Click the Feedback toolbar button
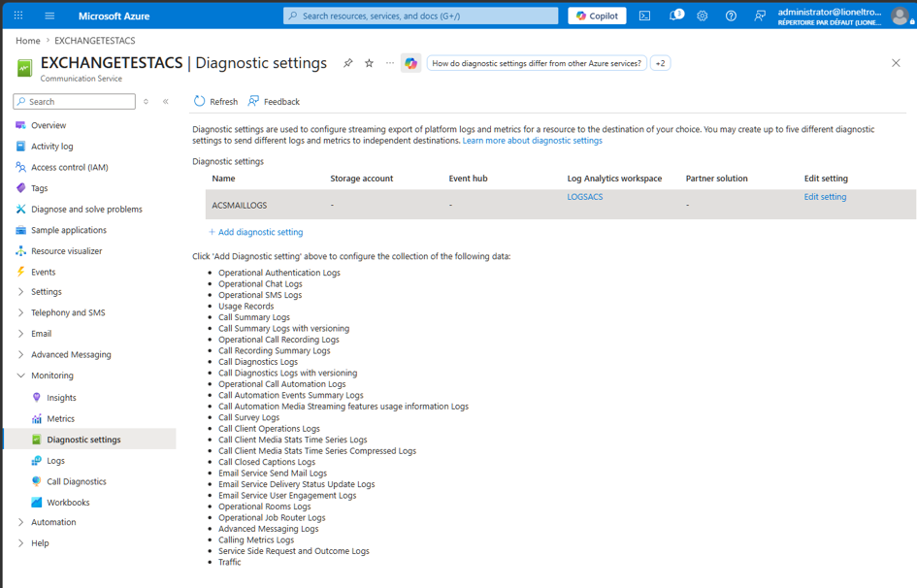 [x=274, y=101]
